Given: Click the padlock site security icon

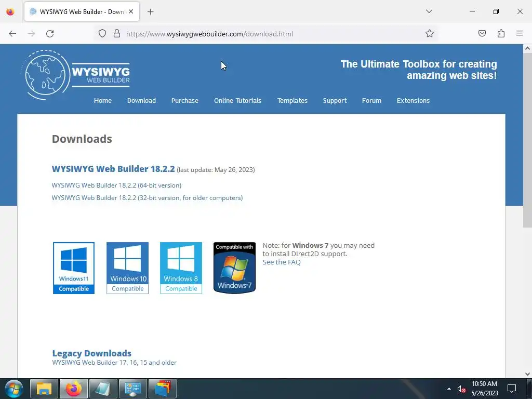Looking at the screenshot, I should pyautogui.click(x=117, y=34).
